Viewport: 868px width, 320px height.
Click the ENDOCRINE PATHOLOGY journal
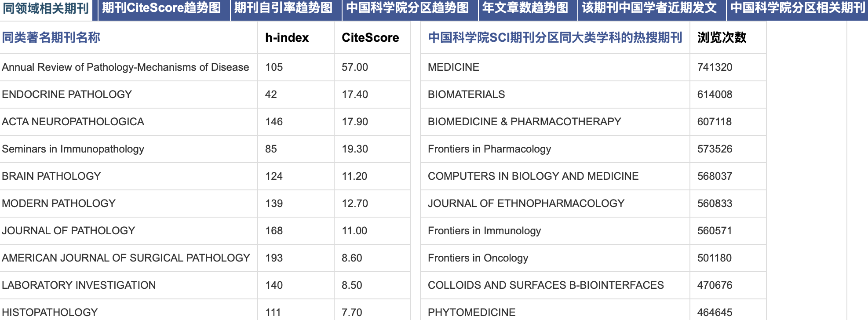click(x=67, y=95)
